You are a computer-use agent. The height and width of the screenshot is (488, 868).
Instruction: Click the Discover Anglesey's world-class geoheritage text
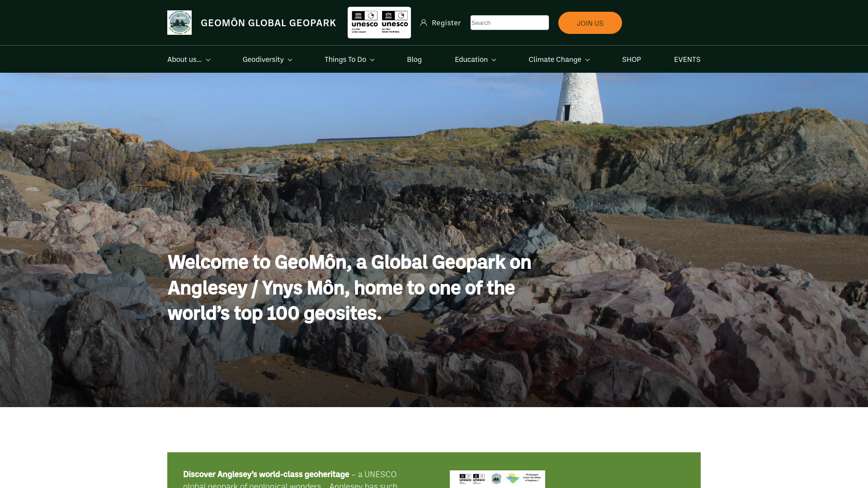(266, 474)
